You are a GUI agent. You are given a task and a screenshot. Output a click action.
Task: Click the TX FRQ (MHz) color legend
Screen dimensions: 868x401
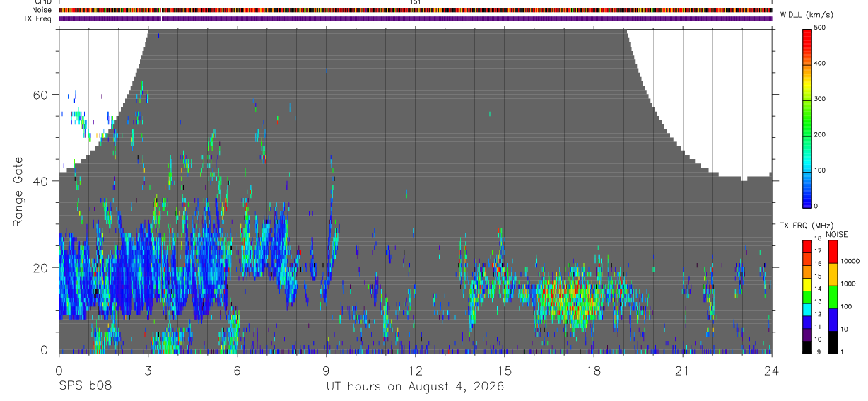[x=807, y=297]
